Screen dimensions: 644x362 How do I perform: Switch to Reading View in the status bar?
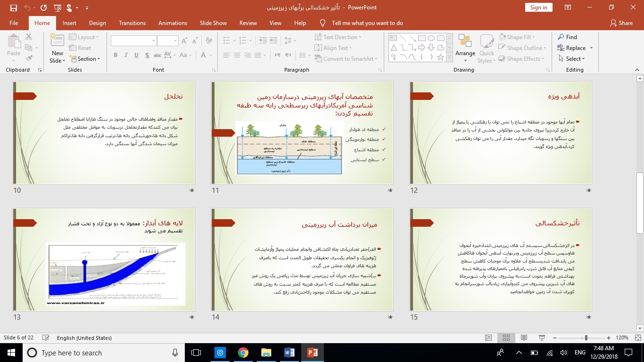524,338
